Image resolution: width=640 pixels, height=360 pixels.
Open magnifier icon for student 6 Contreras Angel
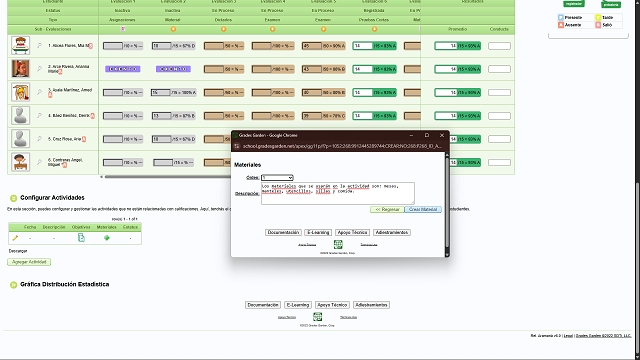[x=40, y=162]
